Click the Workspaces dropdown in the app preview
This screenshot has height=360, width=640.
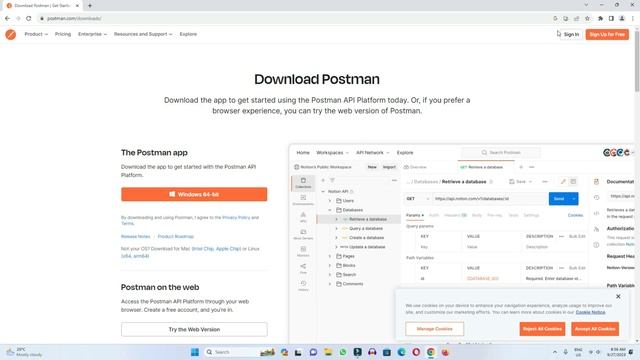pyautogui.click(x=332, y=153)
